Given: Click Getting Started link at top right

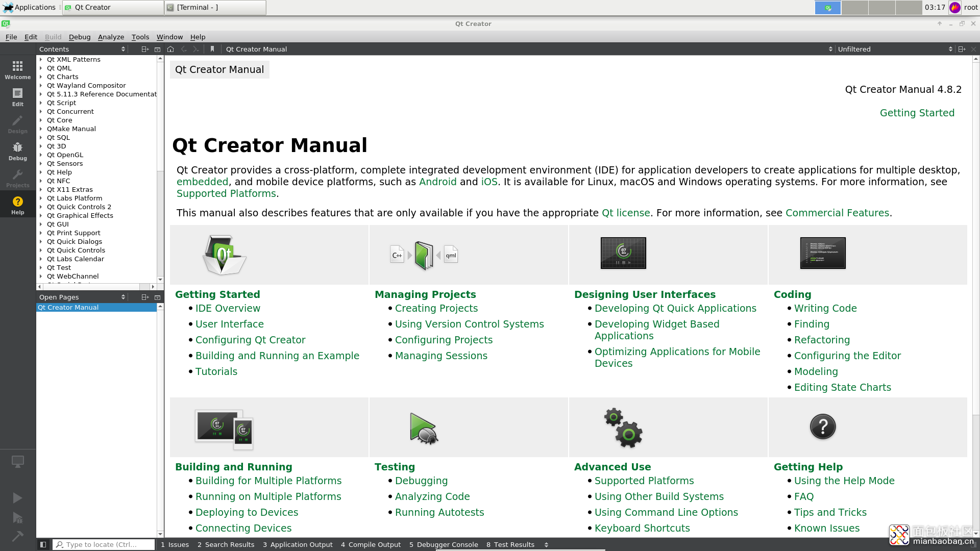Looking at the screenshot, I should 917,113.
